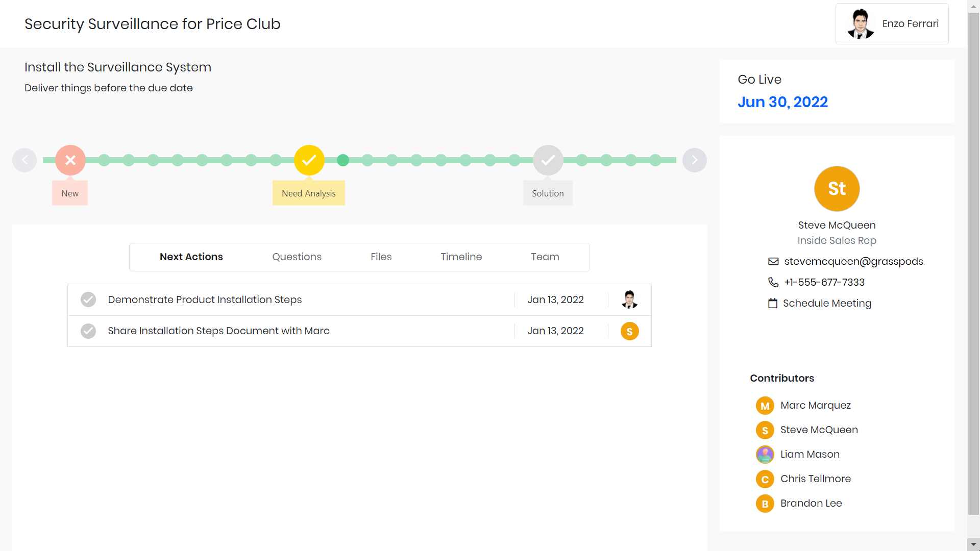This screenshot has height=551, width=980.
Task: Click the phone icon beside +1-555-677-7333
Action: pyautogui.click(x=773, y=282)
